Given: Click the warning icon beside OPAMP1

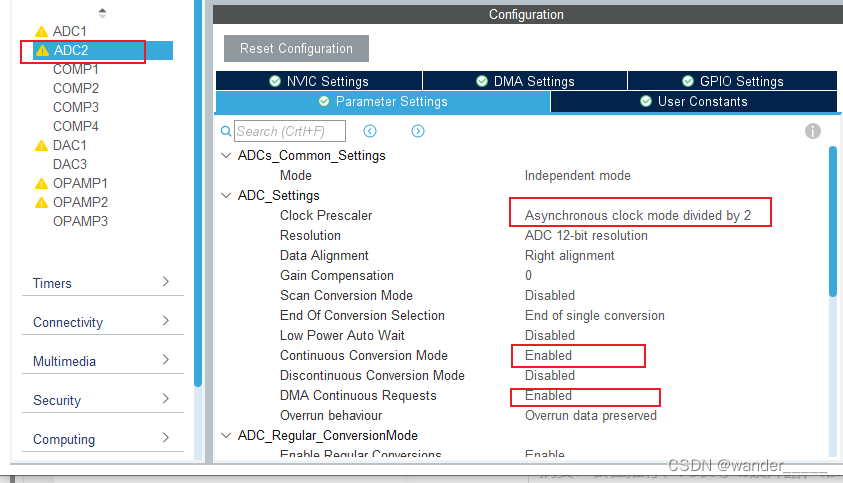Looking at the screenshot, I should (x=41, y=184).
